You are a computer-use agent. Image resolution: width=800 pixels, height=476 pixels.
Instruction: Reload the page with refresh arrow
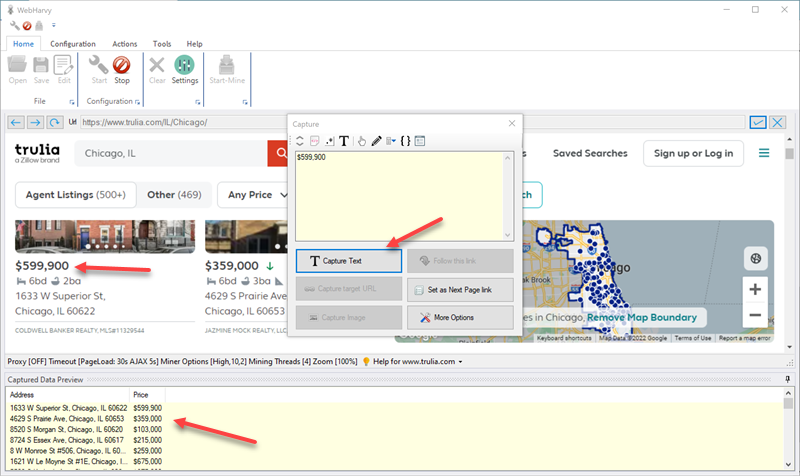[53, 122]
